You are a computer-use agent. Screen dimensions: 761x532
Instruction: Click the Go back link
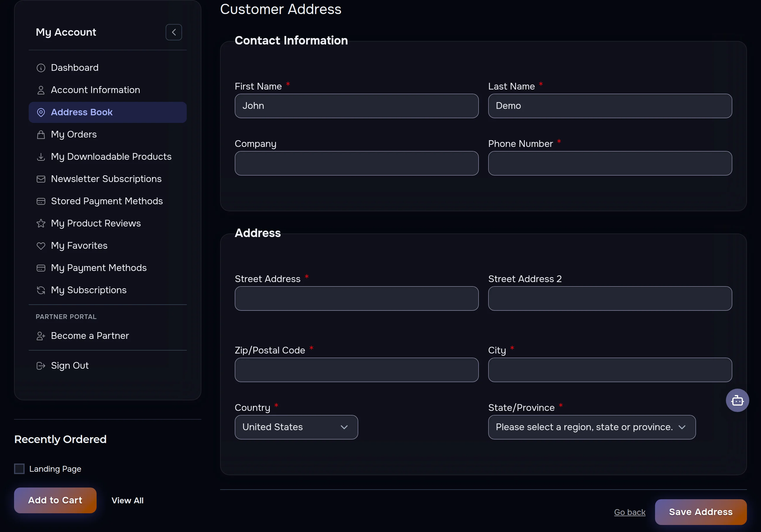[629, 512]
